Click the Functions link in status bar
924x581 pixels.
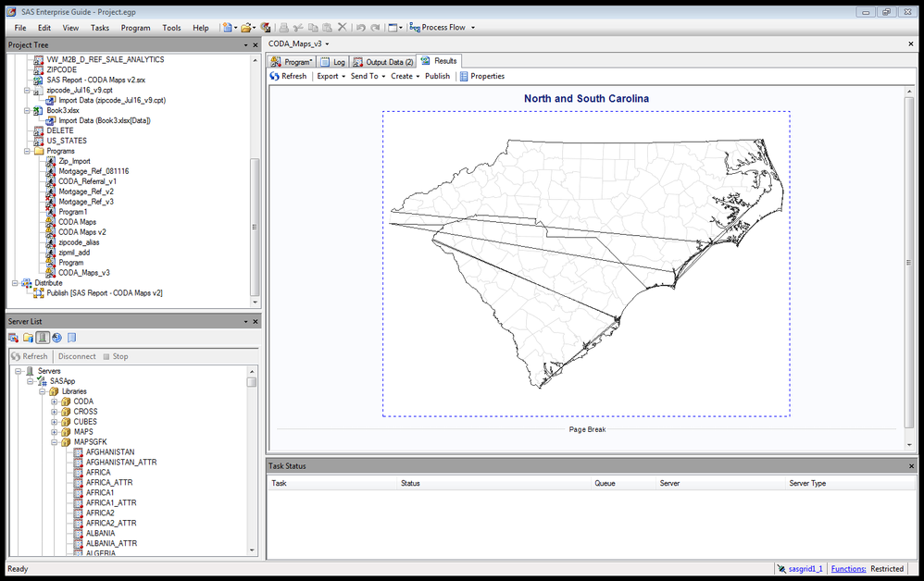(x=848, y=569)
